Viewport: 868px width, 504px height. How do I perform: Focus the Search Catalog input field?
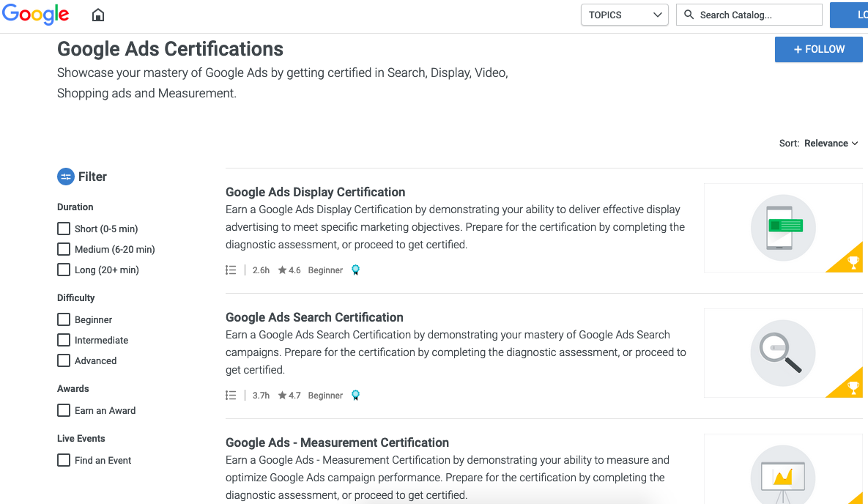click(x=756, y=15)
